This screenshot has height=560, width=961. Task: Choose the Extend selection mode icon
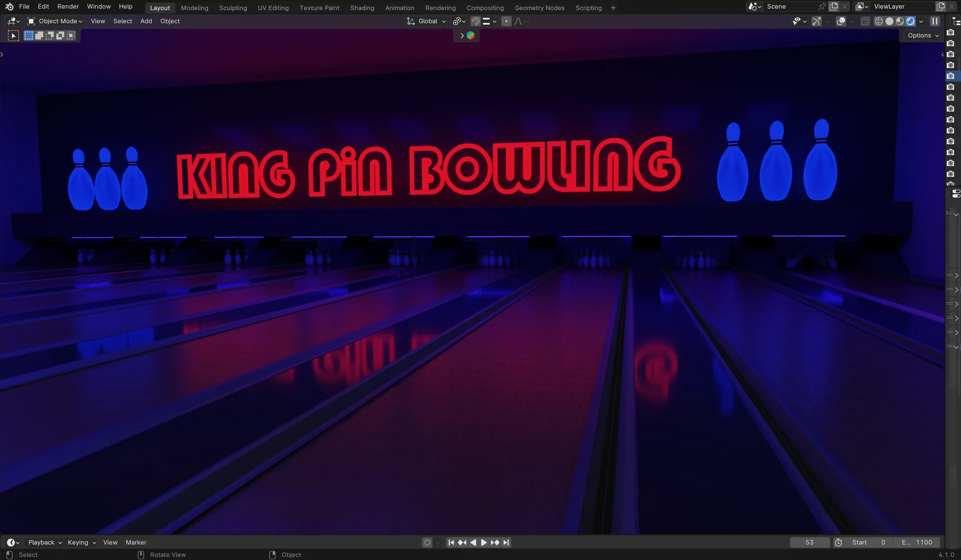click(39, 36)
